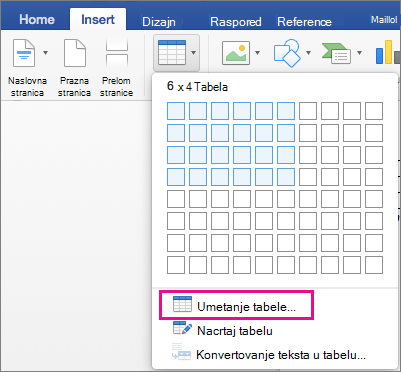Screen dimensions: 401x372
Task: Switch to the Home tab
Action: [x=37, y=19]
